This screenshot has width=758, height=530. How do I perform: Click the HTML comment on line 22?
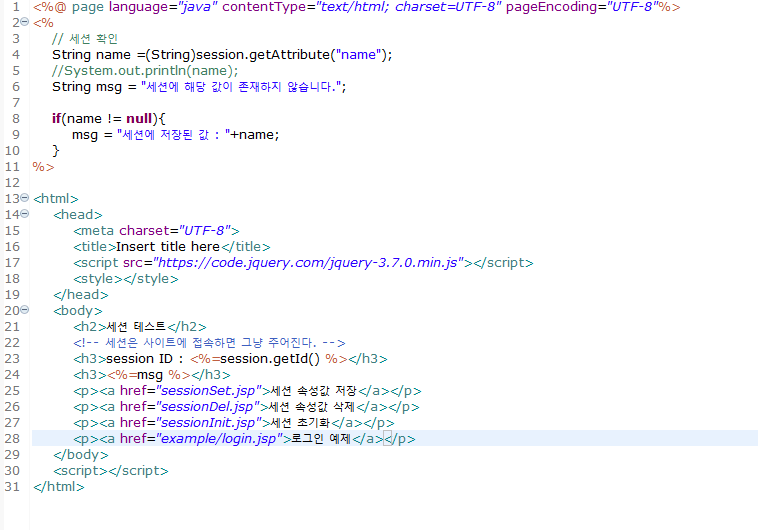click(209, 343)
